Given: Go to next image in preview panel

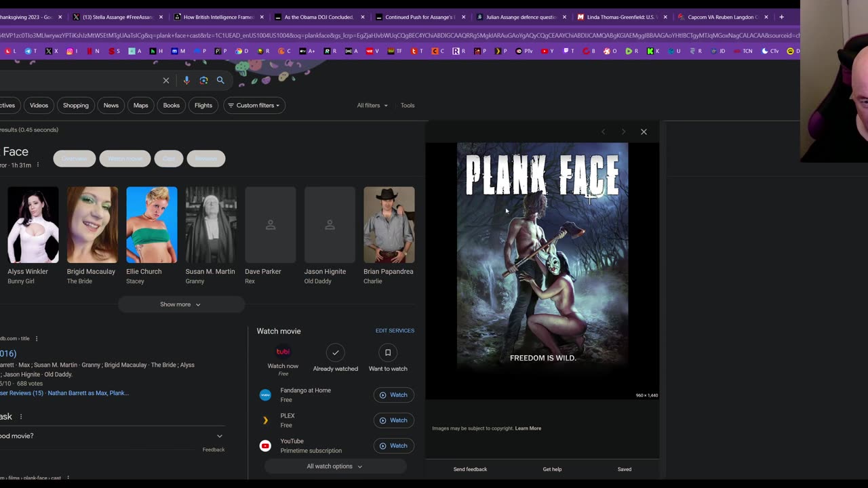Looking at the screenshot, I should (623, 131).
